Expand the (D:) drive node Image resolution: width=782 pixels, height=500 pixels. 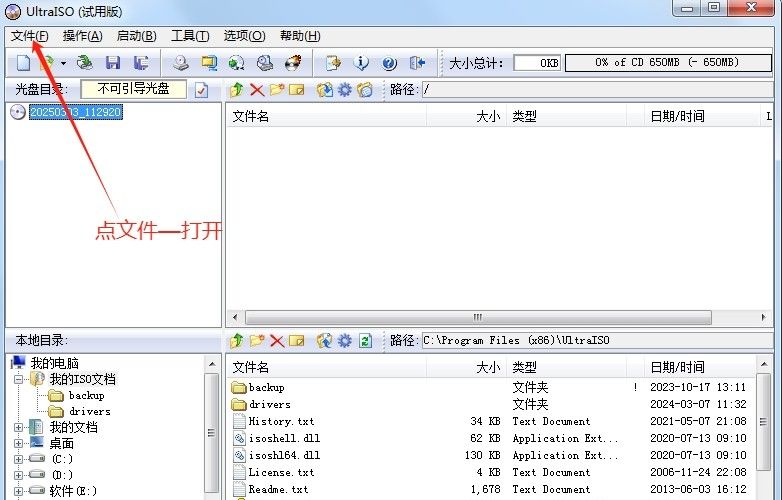[x=18, y=475]
